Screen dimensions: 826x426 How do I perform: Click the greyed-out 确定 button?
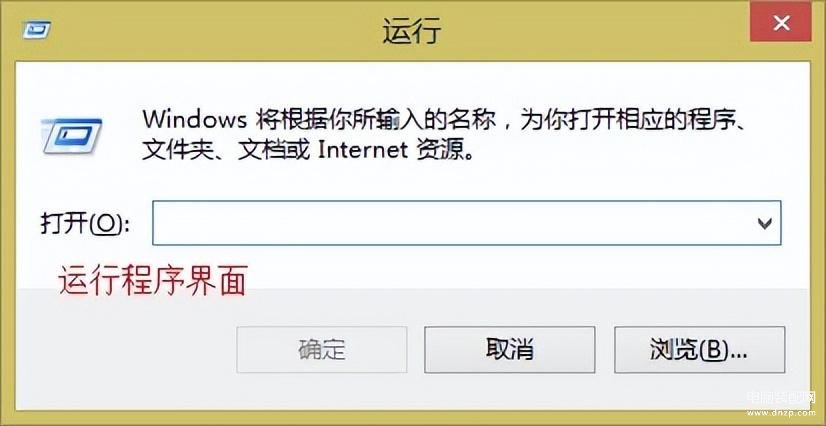point(322,349)
